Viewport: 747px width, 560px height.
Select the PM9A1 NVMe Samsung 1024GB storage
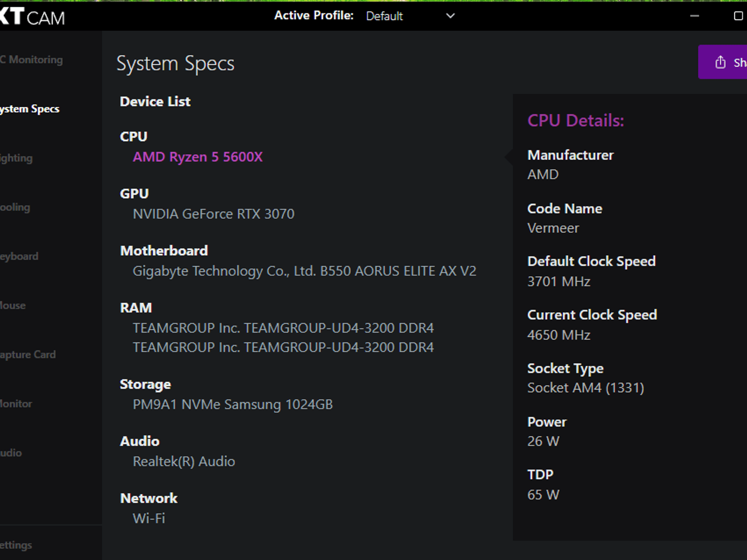pos(233,405)
